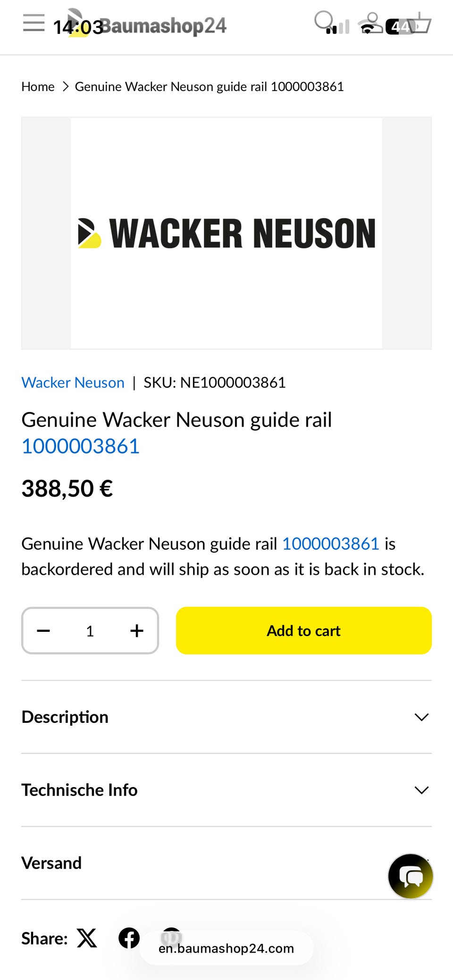This screenshot has height=980, width=453.
Task: Go to Home breadcrumb
Action: (38, 87)
